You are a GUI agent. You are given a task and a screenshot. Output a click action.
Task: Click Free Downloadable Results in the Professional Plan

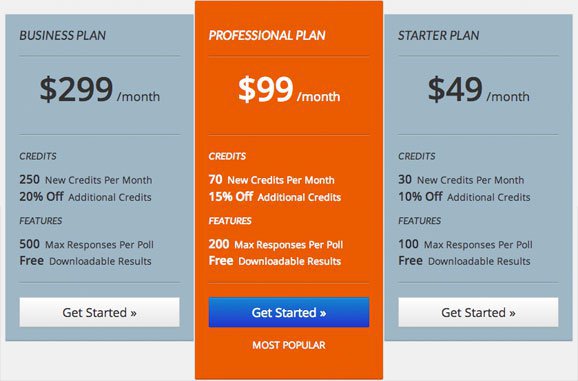pyautogui.click(x=275, y=261)
